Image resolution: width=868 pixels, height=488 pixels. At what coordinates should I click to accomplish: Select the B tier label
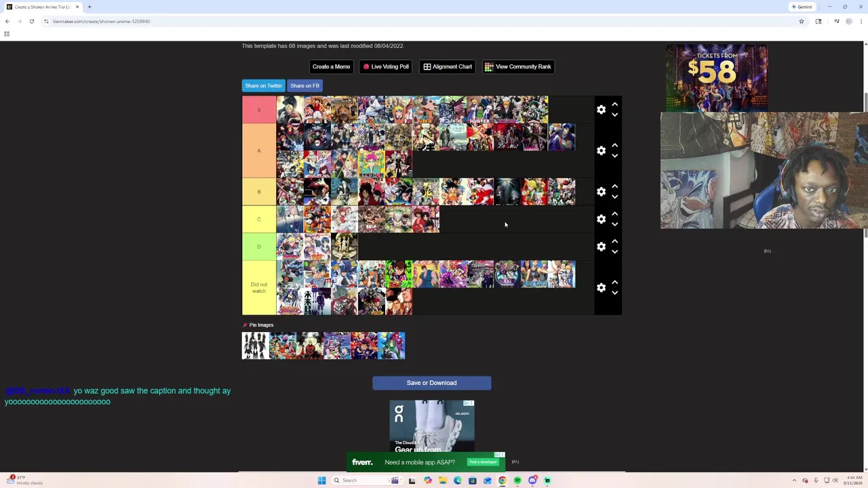(259, 192)
